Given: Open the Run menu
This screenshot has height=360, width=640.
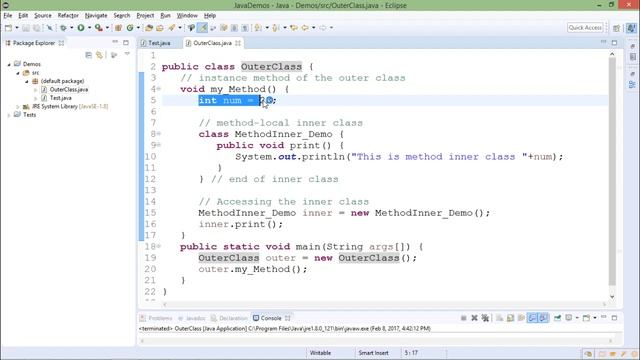Looking at the screenshot, I should pos(165,16).
